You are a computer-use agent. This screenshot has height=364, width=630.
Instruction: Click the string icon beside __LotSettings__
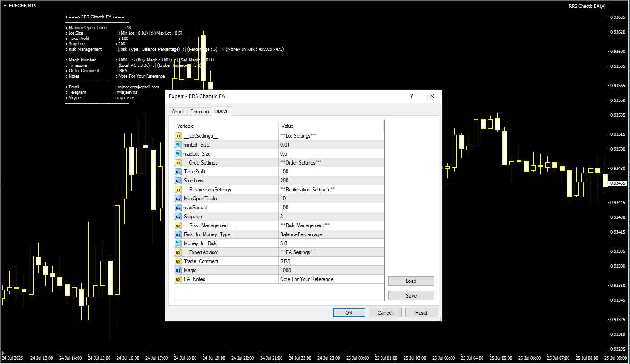point(178,136)
